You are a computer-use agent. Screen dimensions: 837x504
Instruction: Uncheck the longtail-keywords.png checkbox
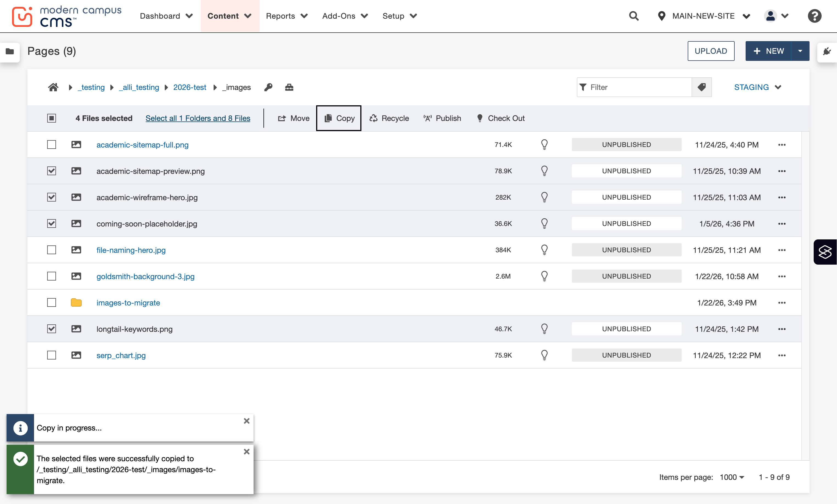click(x=52, y=329)
